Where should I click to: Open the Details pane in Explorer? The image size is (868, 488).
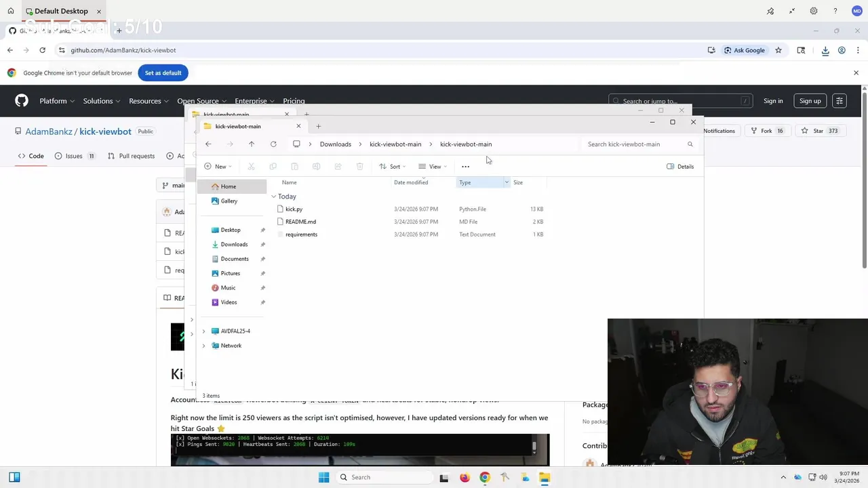tap(680, 167)
